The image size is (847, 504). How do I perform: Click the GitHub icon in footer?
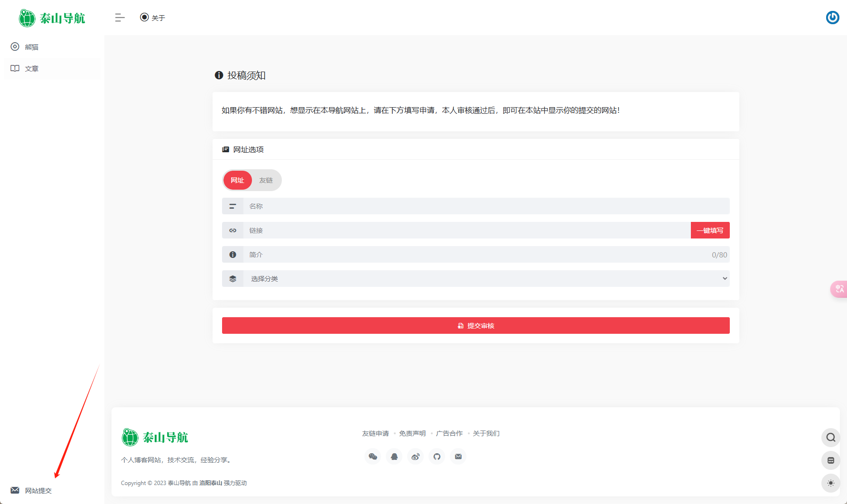click(x=437, y=457)
